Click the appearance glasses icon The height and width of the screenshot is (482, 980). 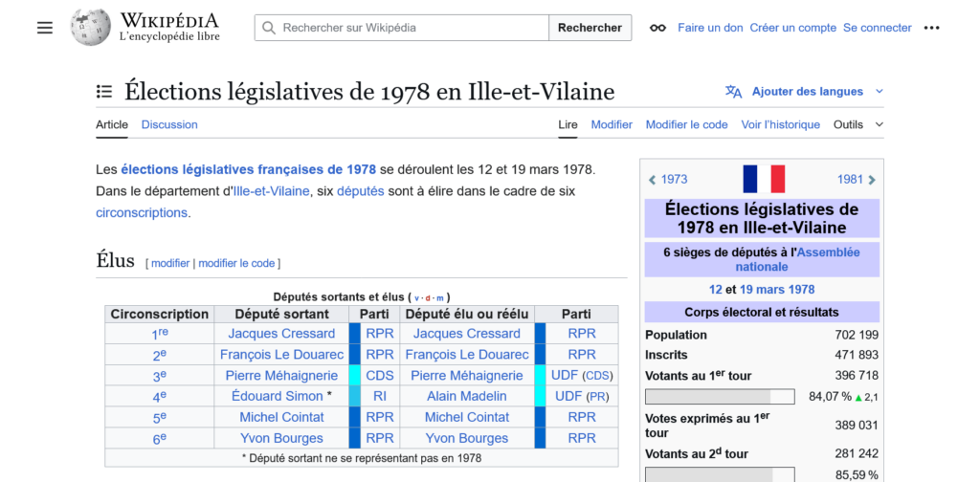point(657,28)
